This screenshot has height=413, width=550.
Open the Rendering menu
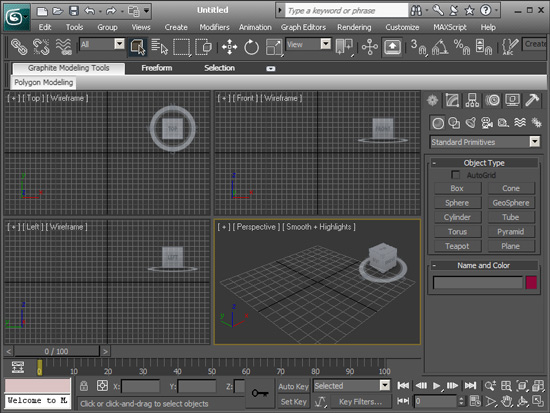pos(354,27)
